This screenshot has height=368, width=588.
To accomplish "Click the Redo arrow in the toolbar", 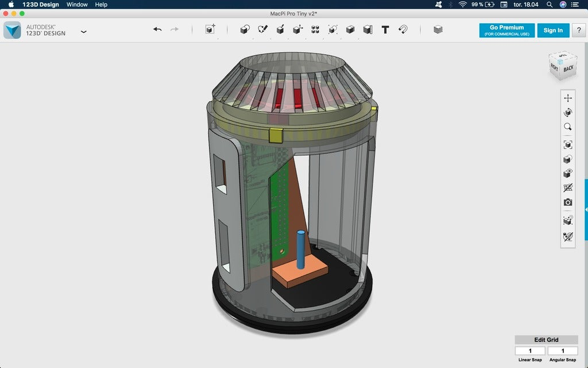I will pos(175,29).
